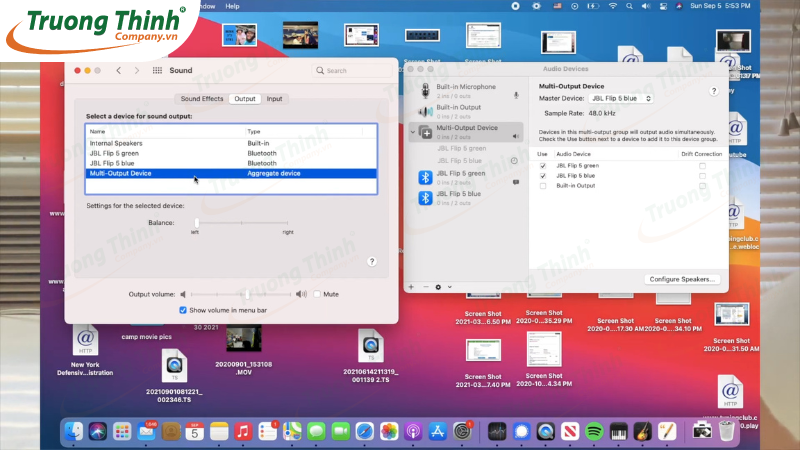This screenshot has width=800, height=450.
Task: Enable Use checkbox for Built-in Output
Action: click(543, 186)
